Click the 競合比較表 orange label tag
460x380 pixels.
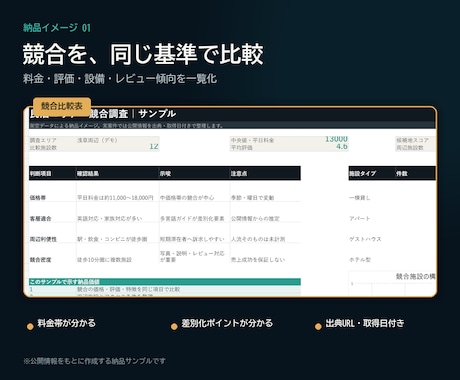point(62,106)
